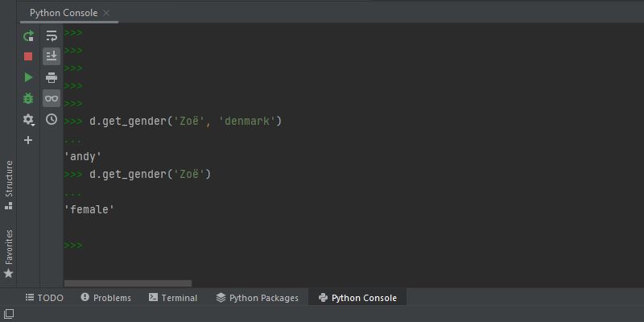Image resolution: width=644 pixels, height=322 pixels.
Task: Stop the running console with red square
Action: (x=28, y=56)
